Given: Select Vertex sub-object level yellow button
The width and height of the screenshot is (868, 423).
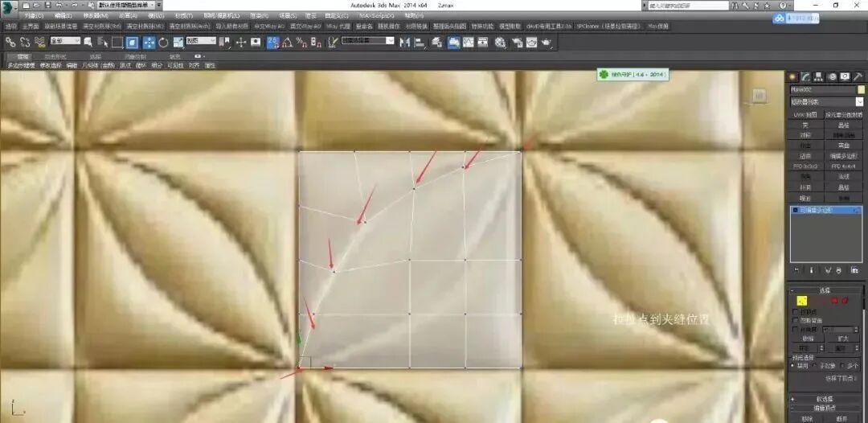Looking at the screenshot, I should [x=802, y=301].
